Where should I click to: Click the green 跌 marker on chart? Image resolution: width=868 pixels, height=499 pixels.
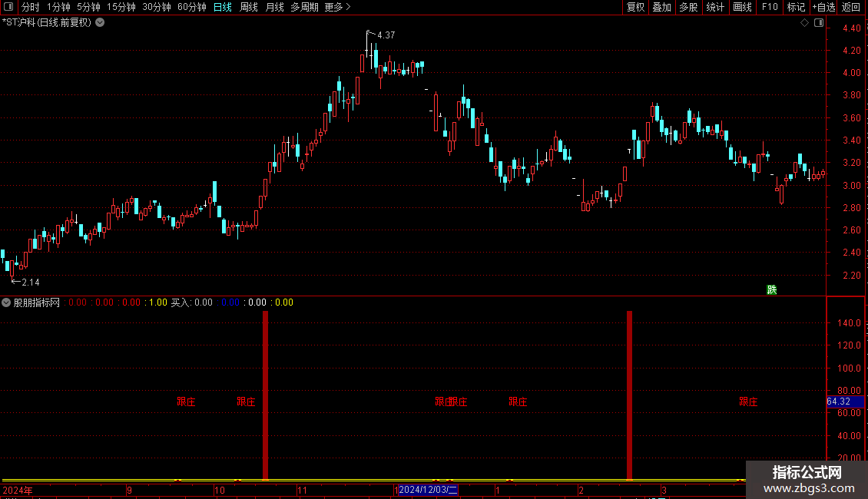coord(772,290)
